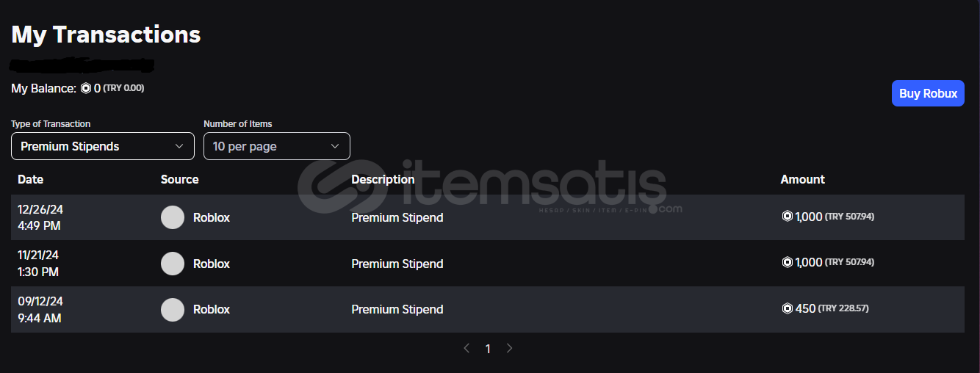Click the Amount column header
Image resolution: width=980 pixels, height=373 pixels.
pyautogui.click(x=802, y=179)
